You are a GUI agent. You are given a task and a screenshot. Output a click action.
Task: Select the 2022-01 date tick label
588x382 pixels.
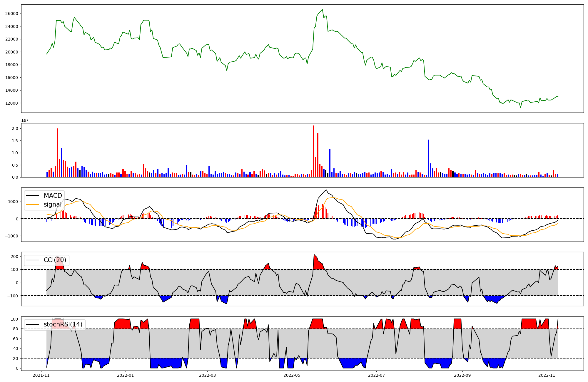point(126,375)
